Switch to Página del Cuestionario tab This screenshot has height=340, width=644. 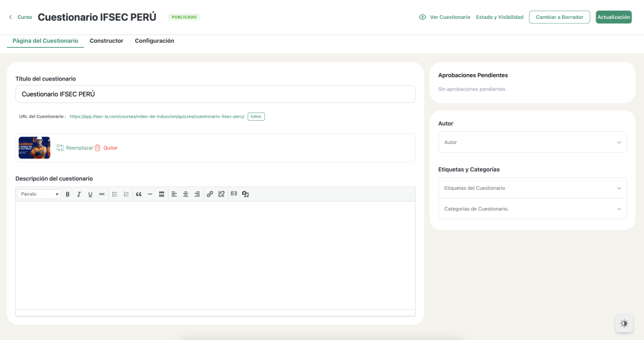[45, 41]
